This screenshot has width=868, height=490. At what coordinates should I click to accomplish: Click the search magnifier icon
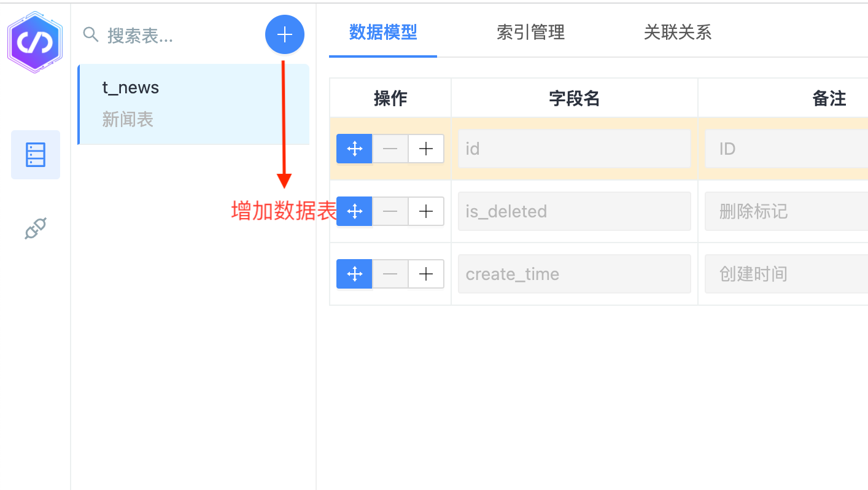pos(91,35)
